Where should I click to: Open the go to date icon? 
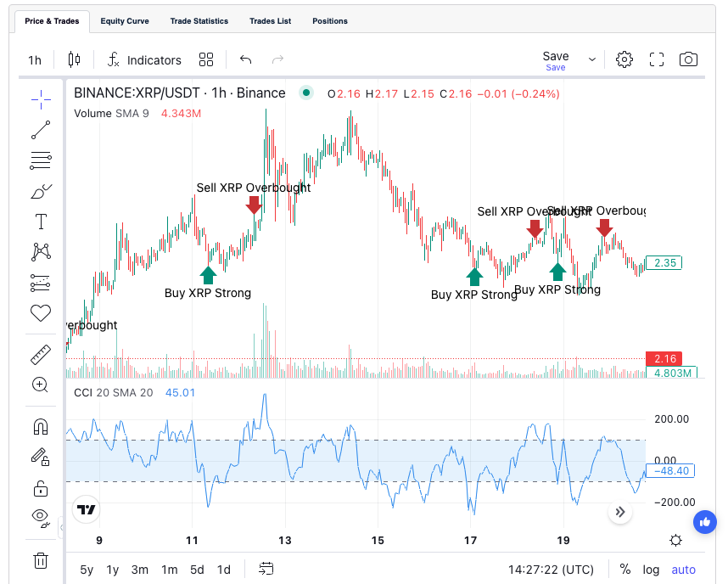pyautogui.click(x=266, y=569)
